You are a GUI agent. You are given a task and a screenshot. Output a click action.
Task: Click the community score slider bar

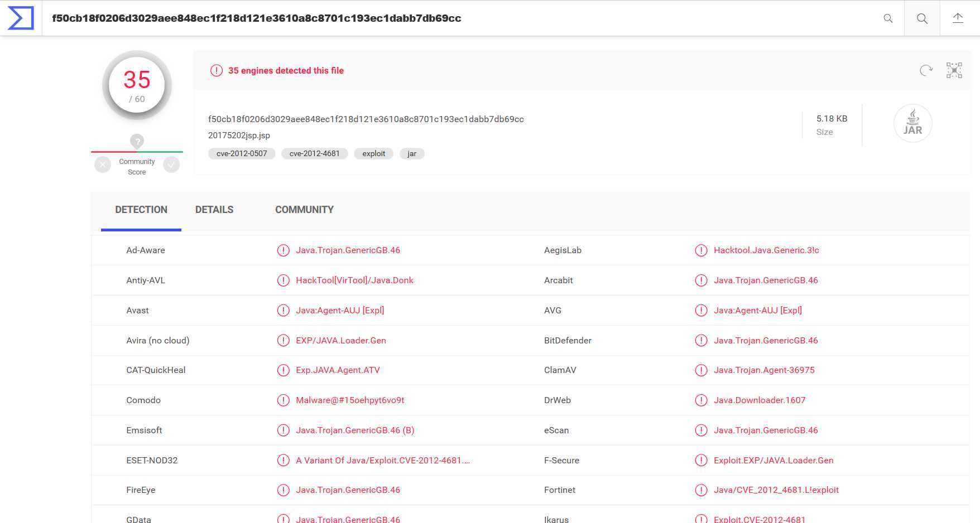point(137,152)
